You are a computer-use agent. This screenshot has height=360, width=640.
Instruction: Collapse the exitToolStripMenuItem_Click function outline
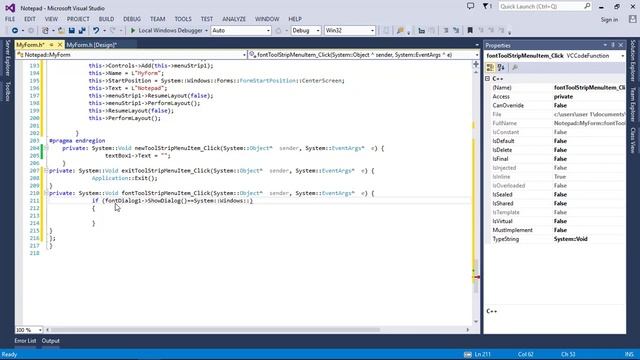46,171
